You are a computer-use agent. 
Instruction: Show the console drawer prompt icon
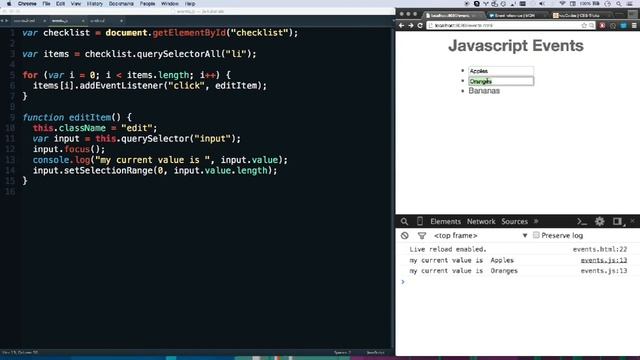point(582,221)
